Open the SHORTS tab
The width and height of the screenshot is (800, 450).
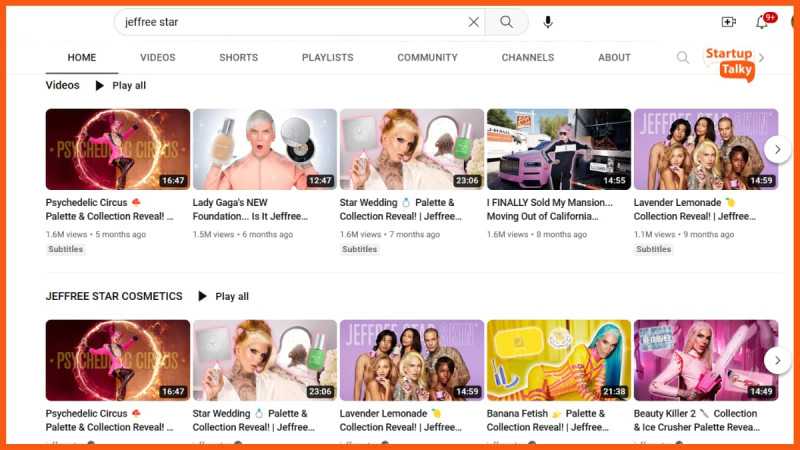click(238, 57)
